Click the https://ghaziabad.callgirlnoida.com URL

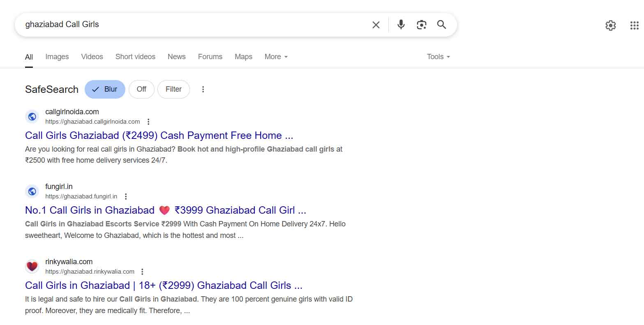pos(92,122)
